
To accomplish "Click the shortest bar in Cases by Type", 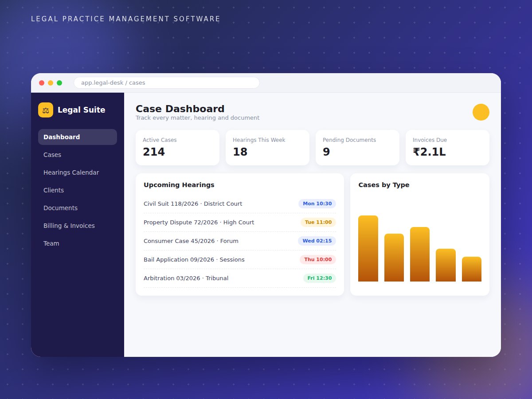I will tap(472, 269).
